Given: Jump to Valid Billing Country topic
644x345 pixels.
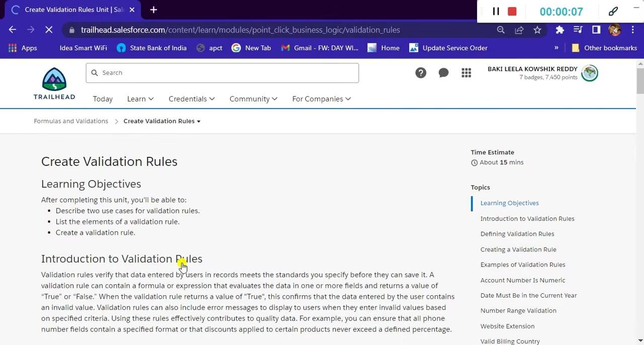Looking at the screenshot, I should point(510,341).
